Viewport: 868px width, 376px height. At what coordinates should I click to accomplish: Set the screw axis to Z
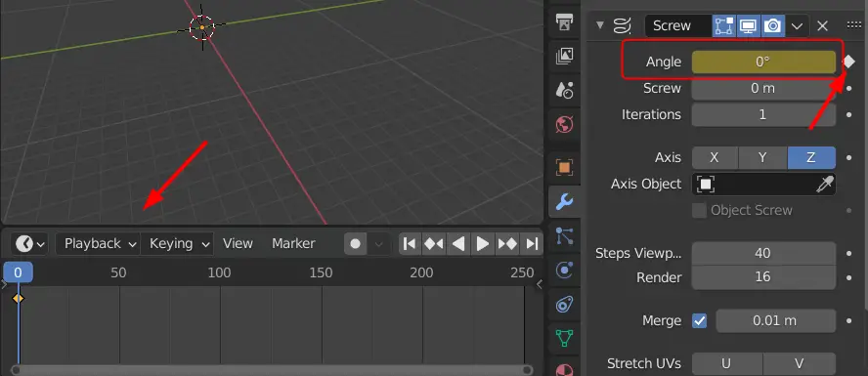(x=811, y=158)
